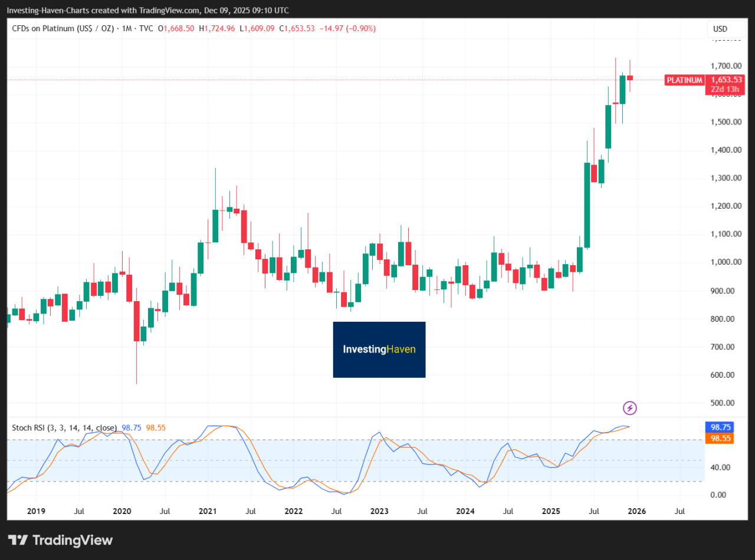
Task: Click the TradingView logo at bottom left
Action: (61, 540)
